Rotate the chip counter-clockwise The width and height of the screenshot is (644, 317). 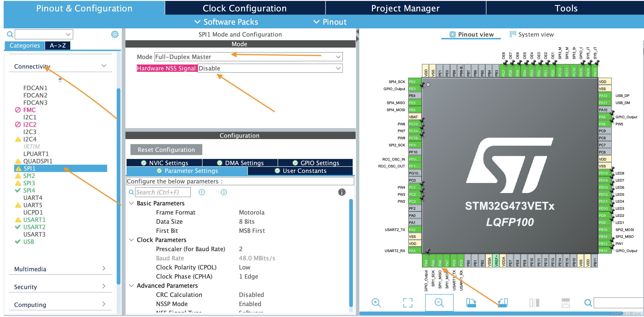click(x=503, y=303)
